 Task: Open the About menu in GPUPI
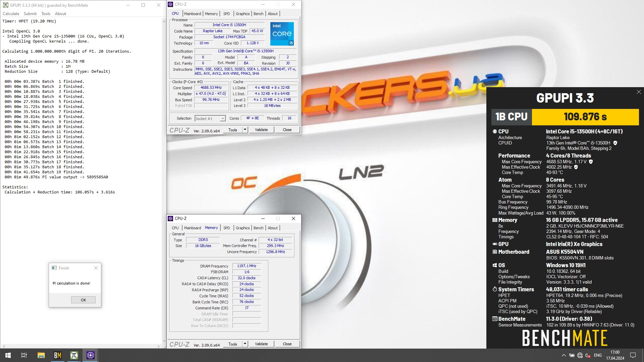(60, 14)
